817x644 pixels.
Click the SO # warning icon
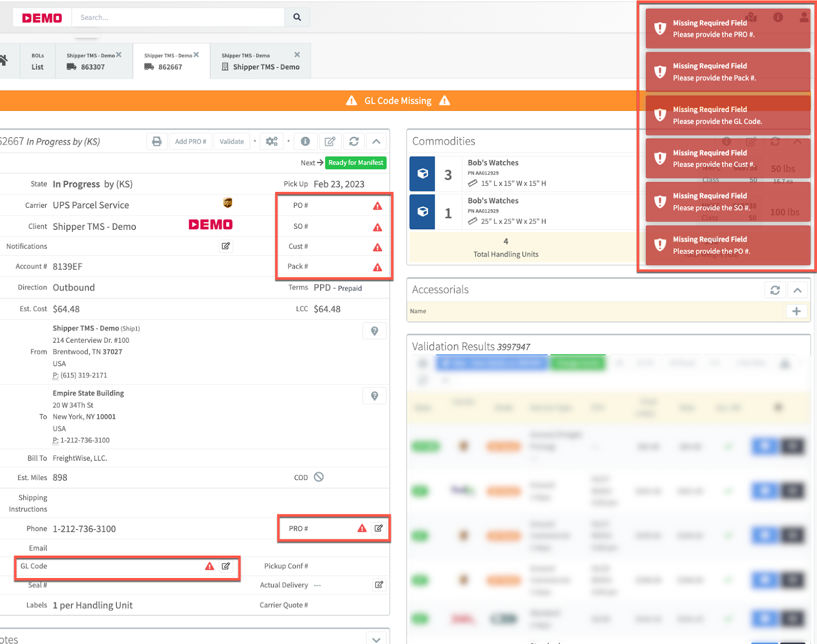pos(377,227)
